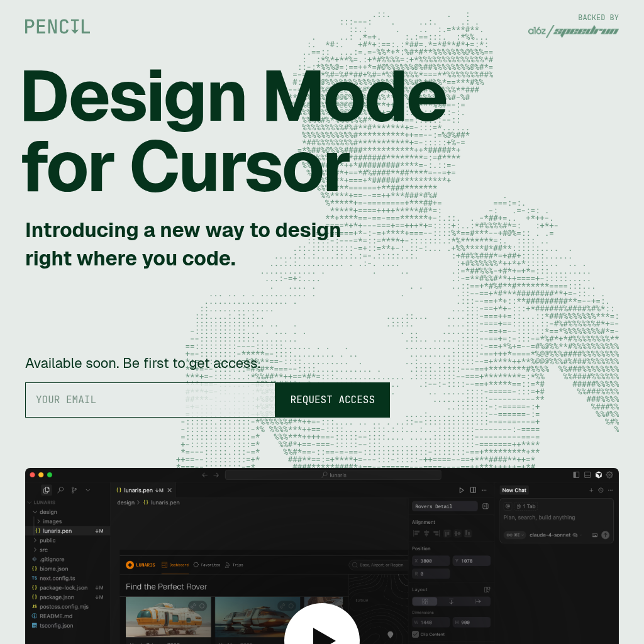Align horizontal centers in Alignment section
The height and width of the screenshot is (644, 644).
pos(426,533)
